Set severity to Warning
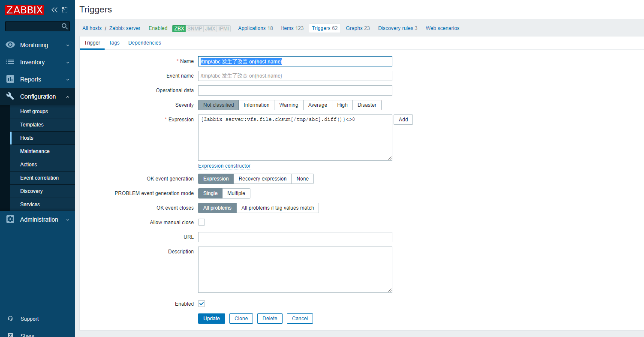The image size is (644, 337). 289,105
